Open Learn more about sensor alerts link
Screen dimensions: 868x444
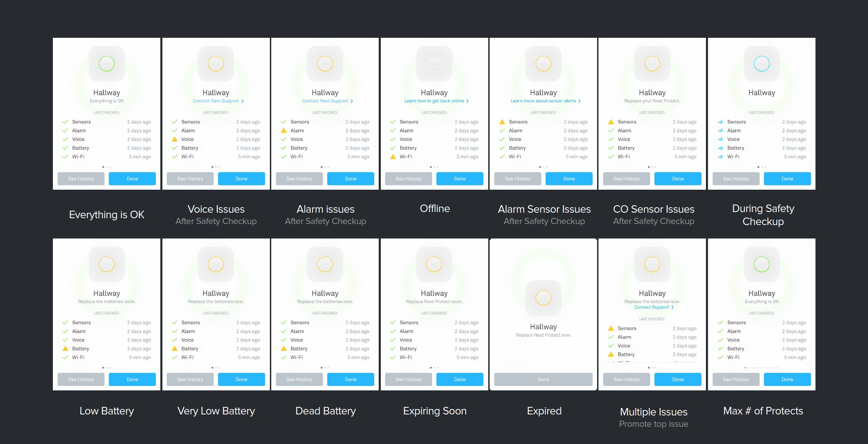543,101
